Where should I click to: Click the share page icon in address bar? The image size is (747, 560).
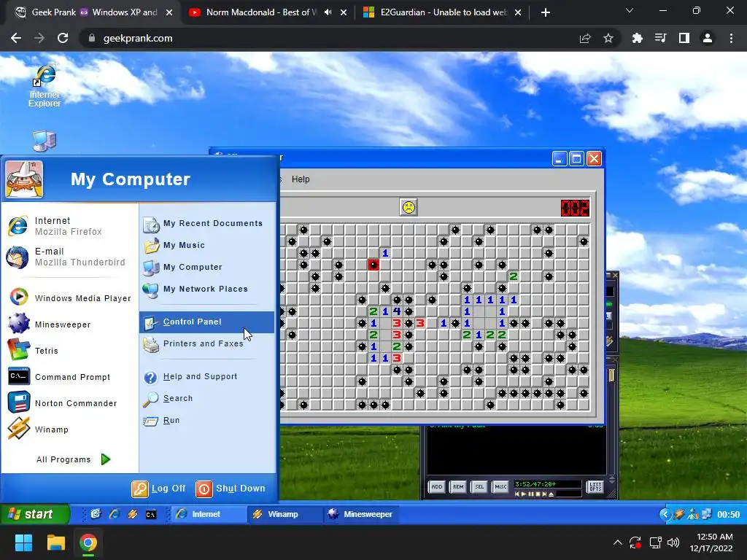(x=585, y=38)
